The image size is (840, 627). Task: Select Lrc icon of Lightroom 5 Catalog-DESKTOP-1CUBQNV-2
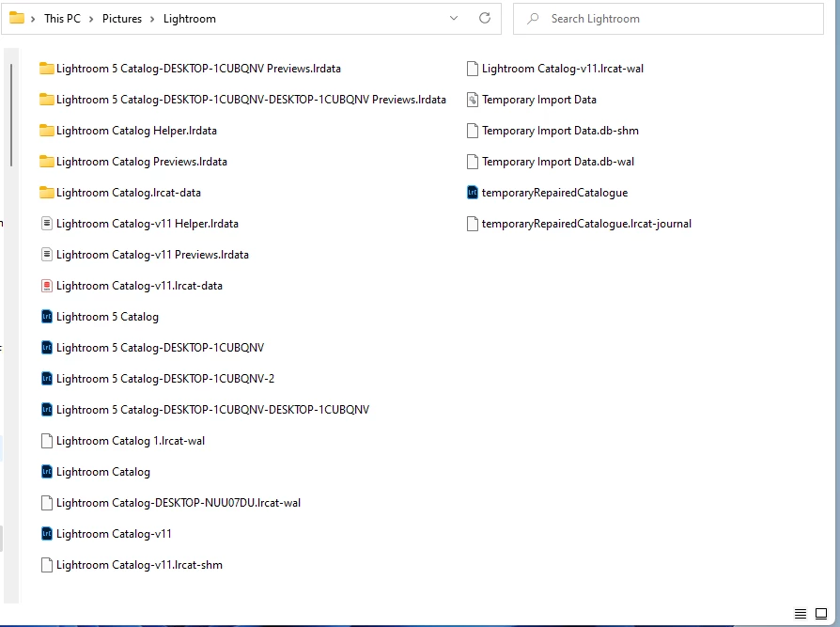click(x=47, y=379)
